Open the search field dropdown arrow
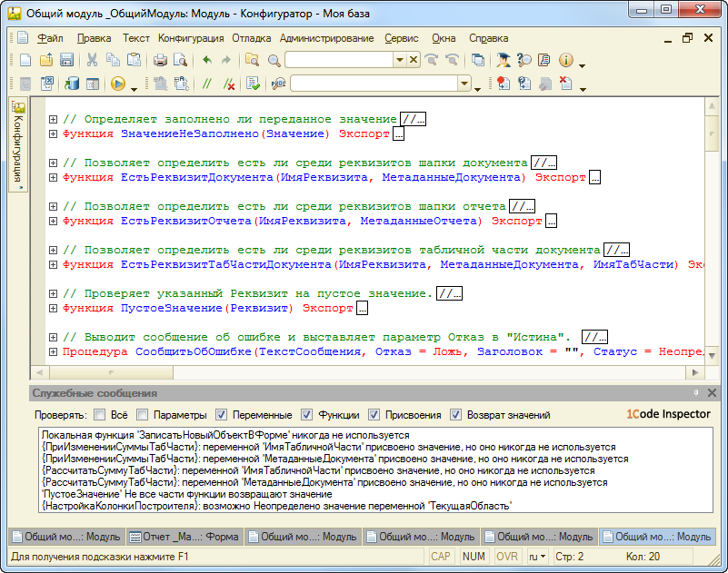The image size is (728, 573). [x=398, y=61]
